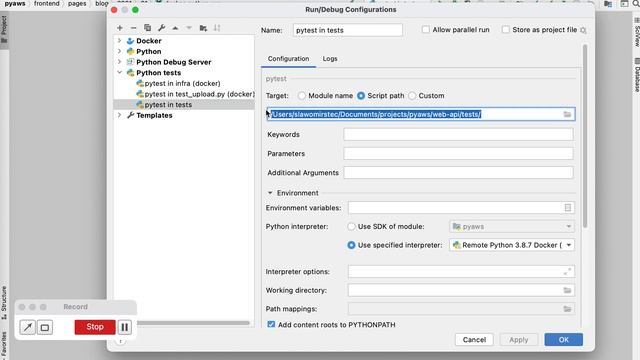The width and height of the screenshot is (640, 360).
Task: Open Project tool window sidebar
Action: click(4, 29)
